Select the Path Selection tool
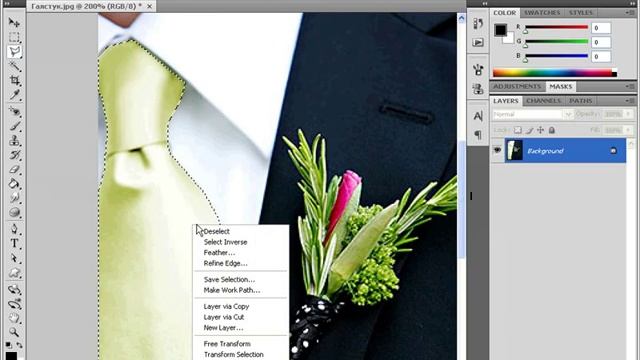The image size is (640, 360). [14, 258]
